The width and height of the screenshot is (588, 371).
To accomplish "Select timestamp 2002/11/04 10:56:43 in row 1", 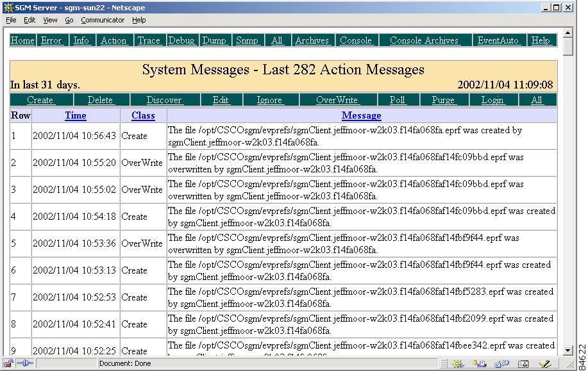I will (74, 136).
